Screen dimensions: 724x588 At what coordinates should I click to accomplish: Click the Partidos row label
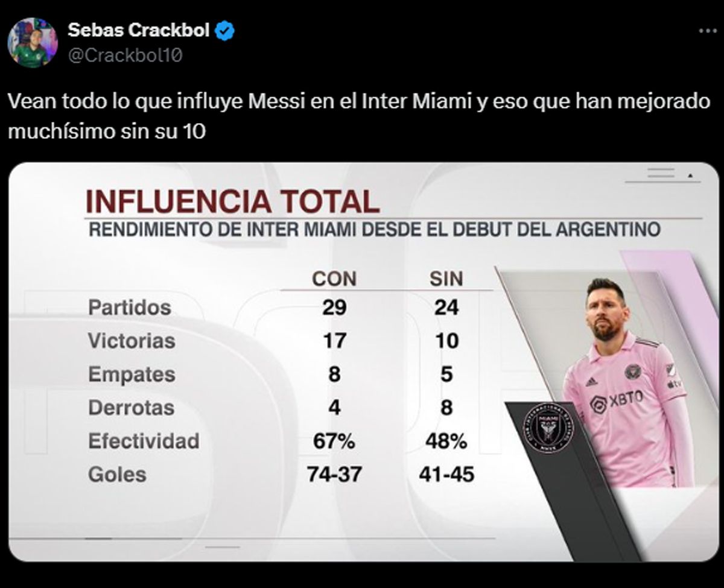130,308
